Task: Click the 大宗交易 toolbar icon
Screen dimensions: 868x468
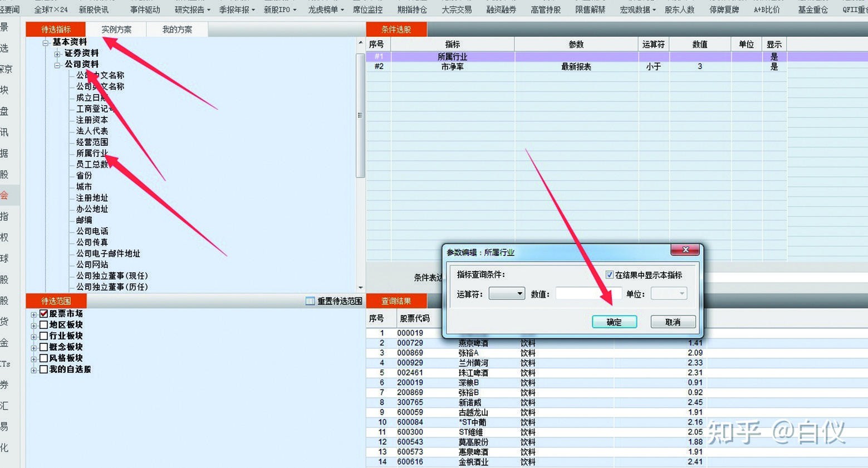Action: pyautogui.click(x=457, y=9)
